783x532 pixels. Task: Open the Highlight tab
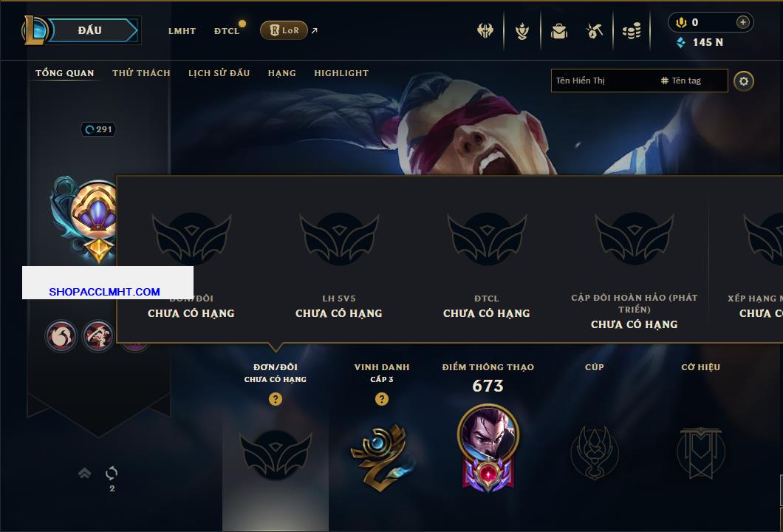point(341,73)
